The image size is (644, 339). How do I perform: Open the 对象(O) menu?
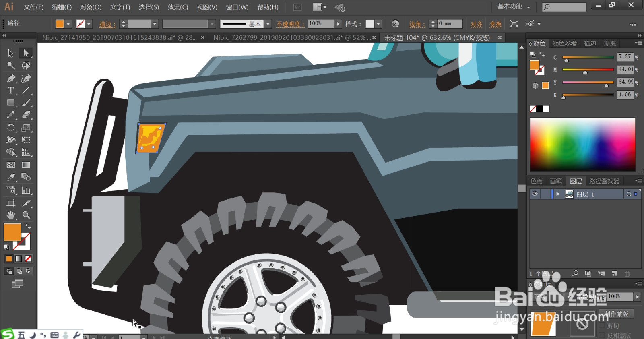coord(91,7)
